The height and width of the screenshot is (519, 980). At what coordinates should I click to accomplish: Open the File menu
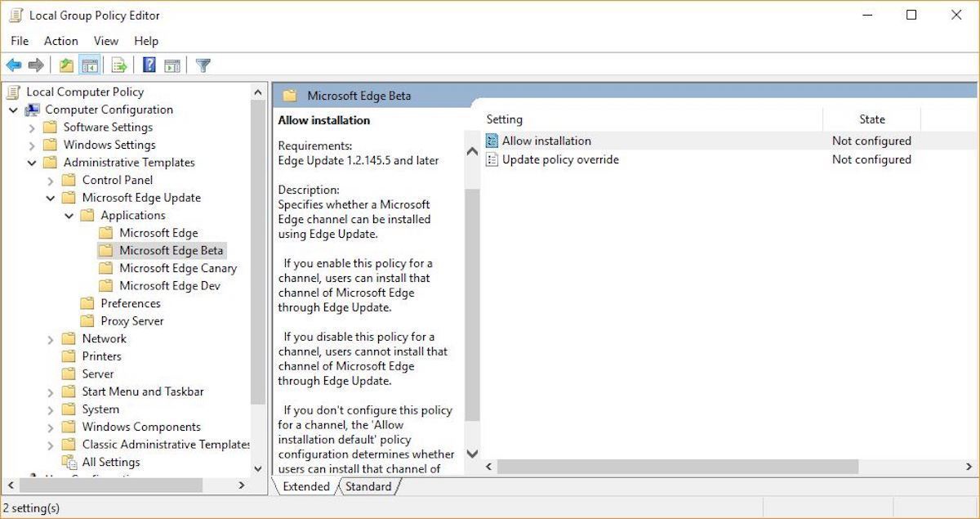click(20, 41)
